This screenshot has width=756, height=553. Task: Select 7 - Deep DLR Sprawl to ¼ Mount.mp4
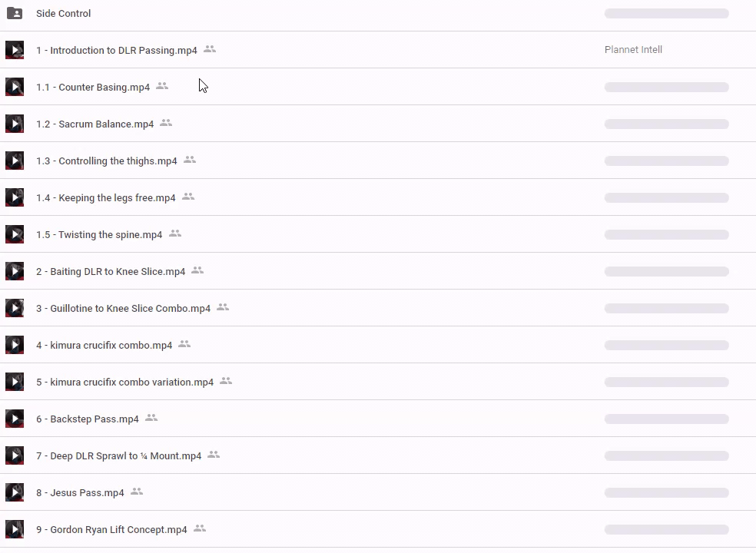118,455
